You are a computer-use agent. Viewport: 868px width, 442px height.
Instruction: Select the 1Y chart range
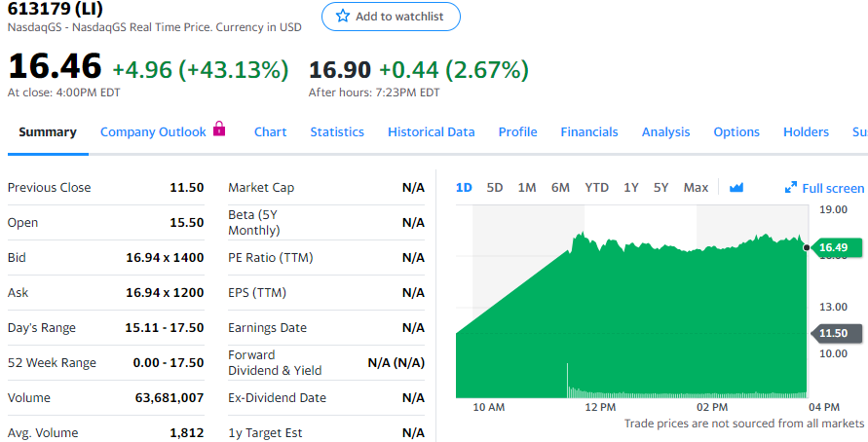[631, 188]
